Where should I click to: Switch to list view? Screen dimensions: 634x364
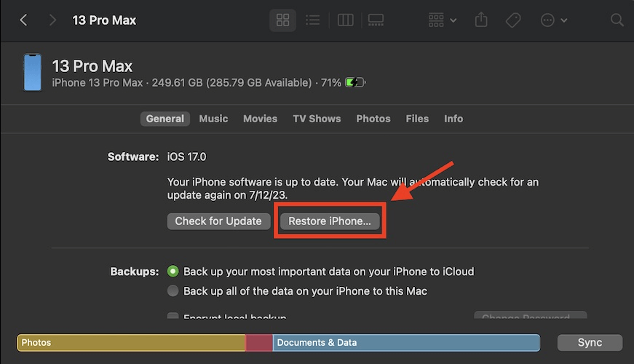point(313,20)
